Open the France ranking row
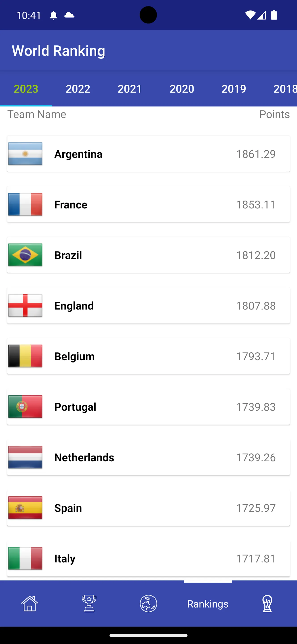297x644 pixels. (x=148, y=204)
